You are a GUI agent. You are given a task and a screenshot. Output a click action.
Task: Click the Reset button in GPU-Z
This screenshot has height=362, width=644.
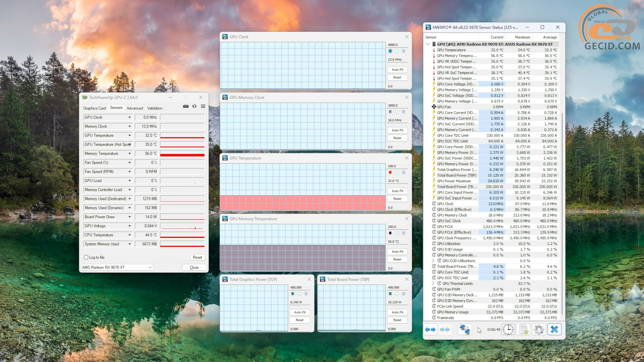tap(197, 257)
